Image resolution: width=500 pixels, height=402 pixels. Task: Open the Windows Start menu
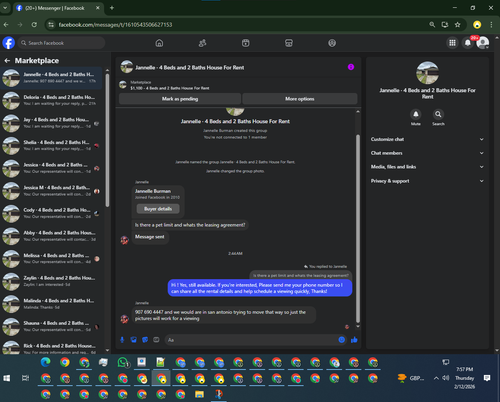coord(7,378)
